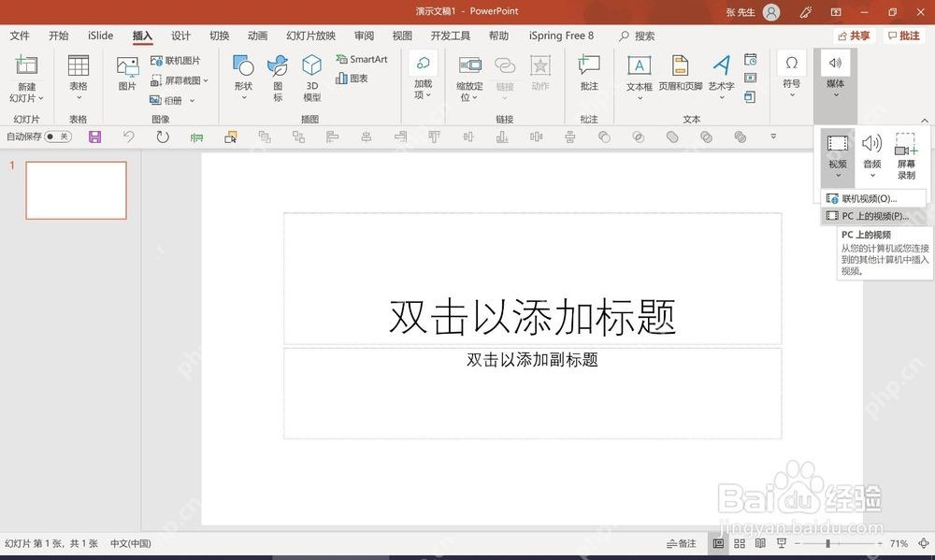Collapse the ribbon with the chevron
The width and height of the screenshot is (935, 560).
coord(925,121)
